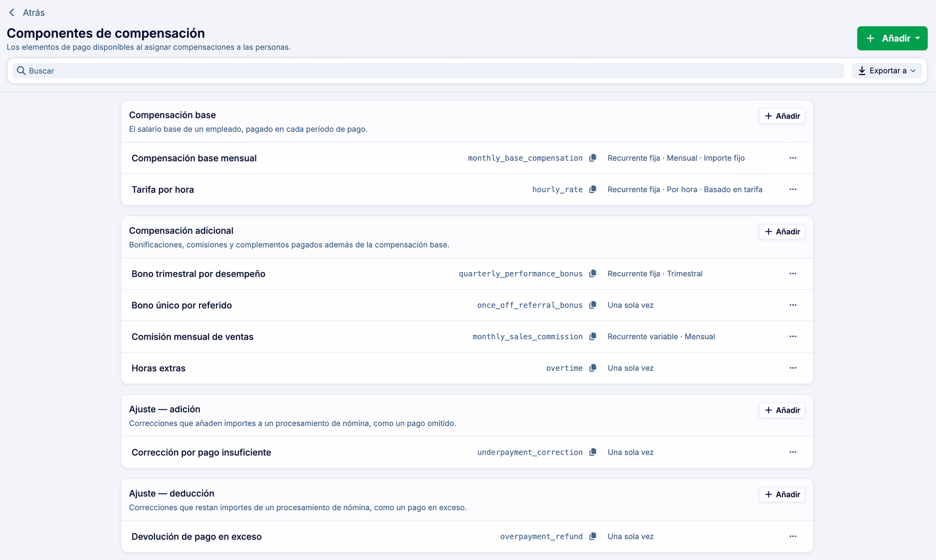Copy the overtime code
Screen dimensions: 936x560
click(x=592, y=368)
